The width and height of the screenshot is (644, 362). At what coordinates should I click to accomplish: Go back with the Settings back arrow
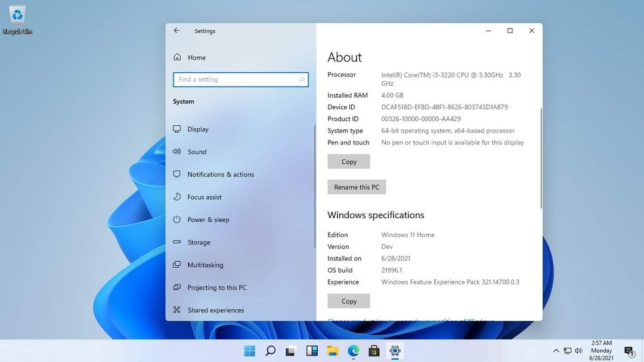[177, 30]
